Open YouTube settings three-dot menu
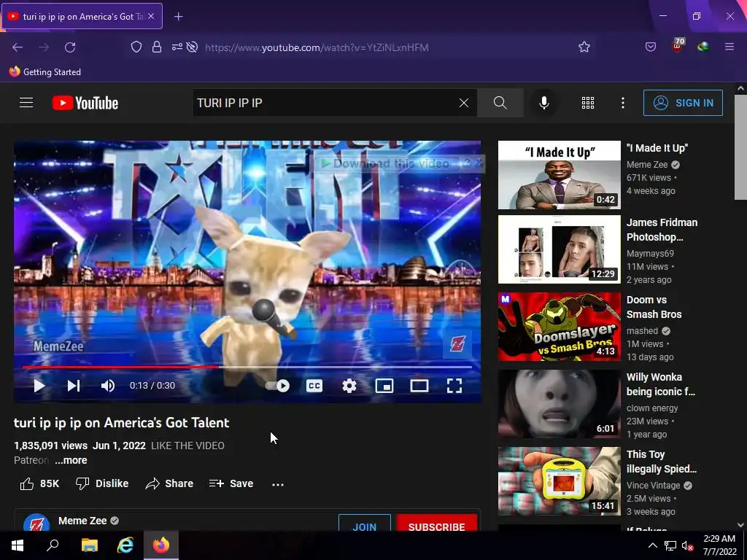This screenshot has width=747, height=560. [x=623, y=103]
